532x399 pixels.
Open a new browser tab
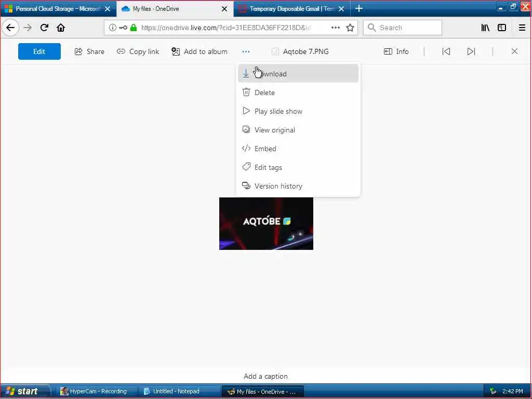coord(359,8)
